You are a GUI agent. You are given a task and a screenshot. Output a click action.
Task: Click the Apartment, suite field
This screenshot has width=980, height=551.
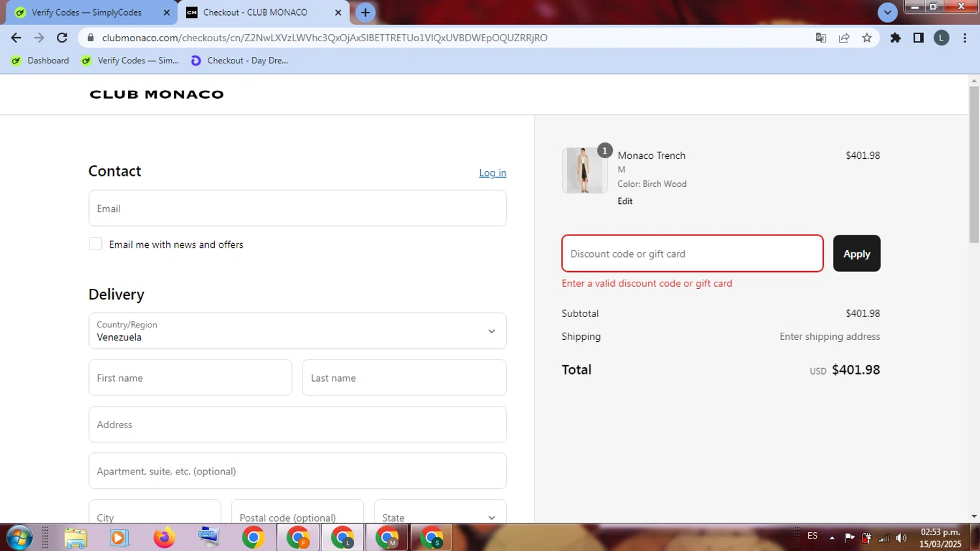point(297,471)
